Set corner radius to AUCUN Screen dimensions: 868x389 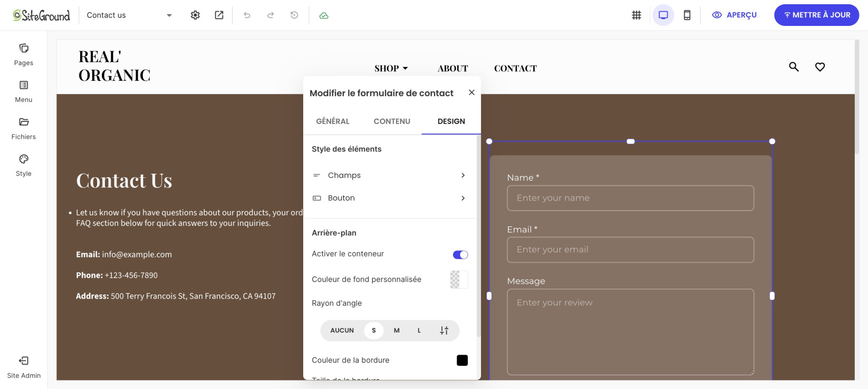click(342, 330)
